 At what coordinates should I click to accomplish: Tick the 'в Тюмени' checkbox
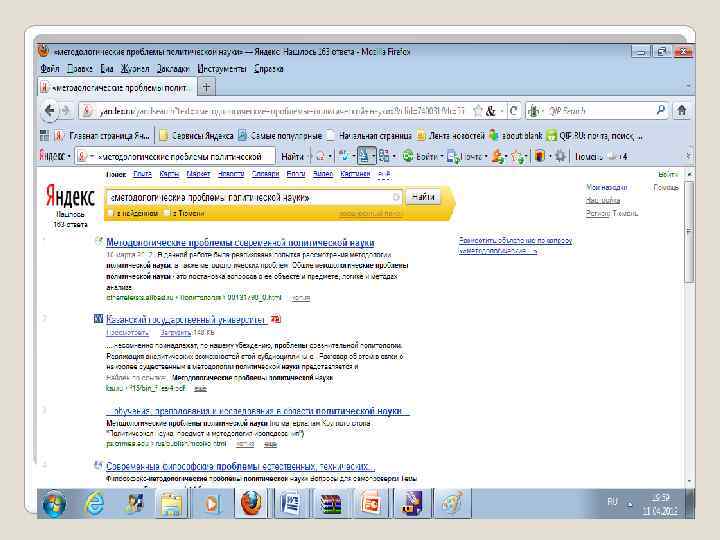coord(168,213)
